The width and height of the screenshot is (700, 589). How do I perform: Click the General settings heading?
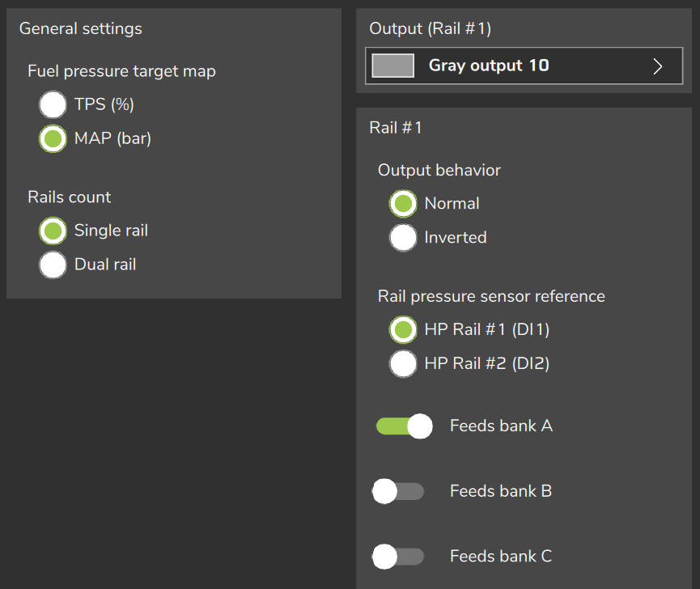(x=81, y=29)
